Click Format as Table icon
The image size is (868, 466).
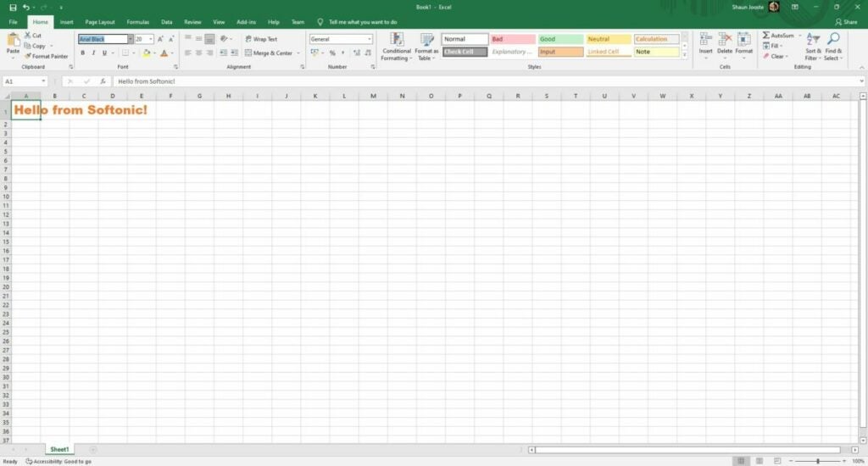tap(427, 47)
